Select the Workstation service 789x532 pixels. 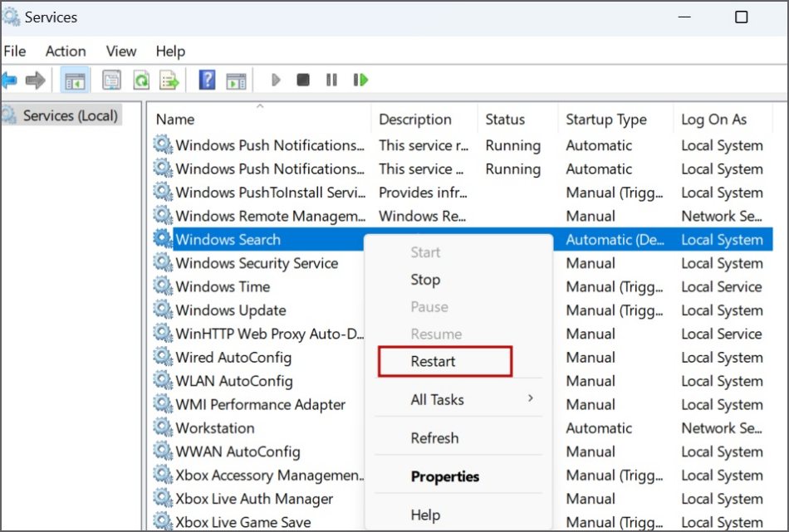[215, 428]
